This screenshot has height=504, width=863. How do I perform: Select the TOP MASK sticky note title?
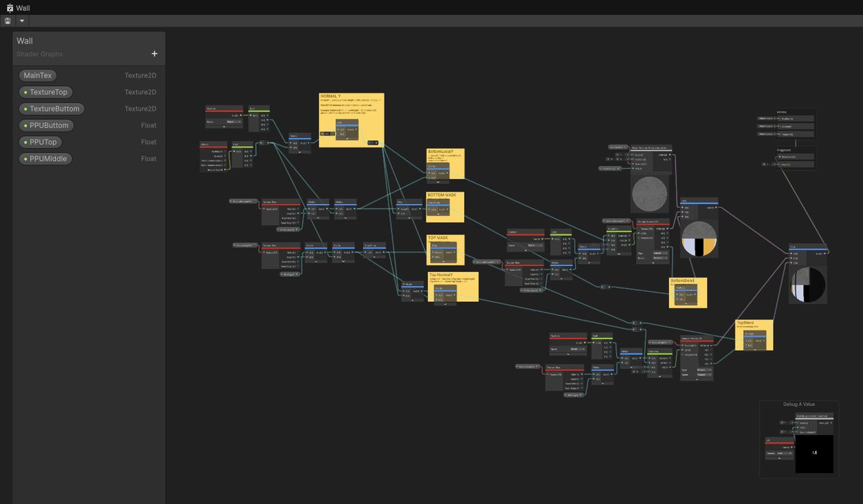pyautogui.click(x=438, y=238)
